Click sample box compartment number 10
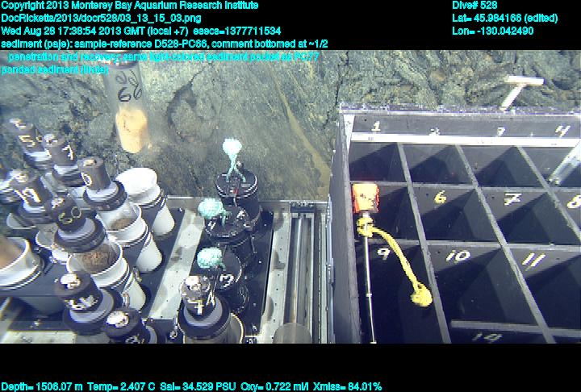 458,256
